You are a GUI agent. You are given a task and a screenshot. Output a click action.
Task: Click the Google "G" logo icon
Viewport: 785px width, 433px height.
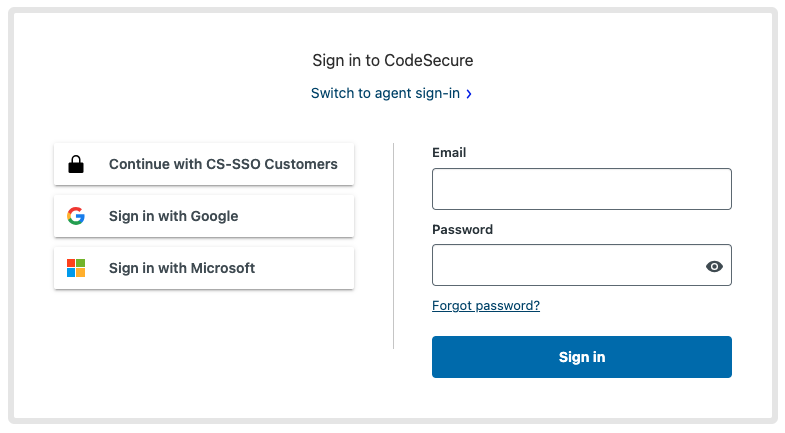click(76, 216)
